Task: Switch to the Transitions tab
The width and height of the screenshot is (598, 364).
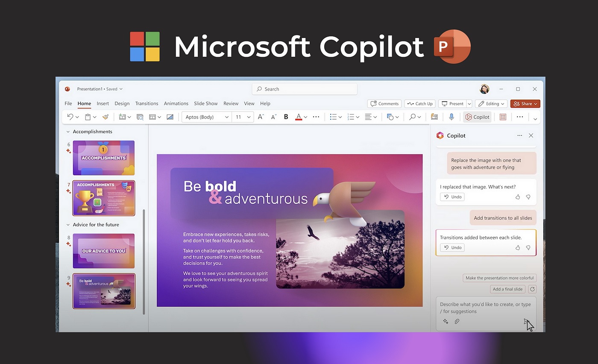Action: (x=147, y=103)
